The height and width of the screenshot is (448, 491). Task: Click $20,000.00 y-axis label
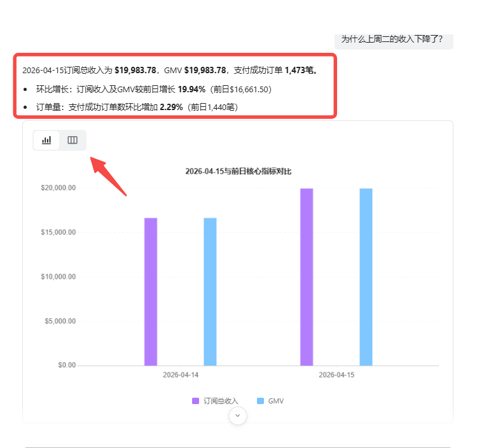pos(59,188)
